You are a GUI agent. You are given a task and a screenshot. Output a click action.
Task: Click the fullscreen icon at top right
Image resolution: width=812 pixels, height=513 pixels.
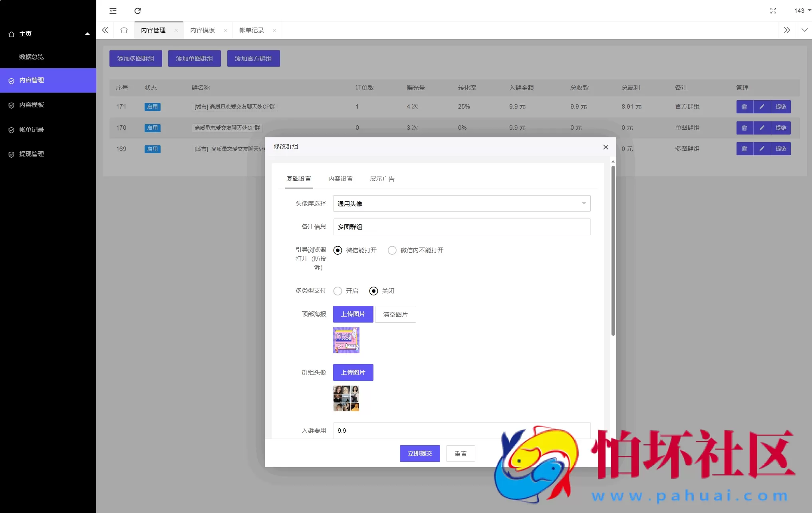[x=773, y=11]
